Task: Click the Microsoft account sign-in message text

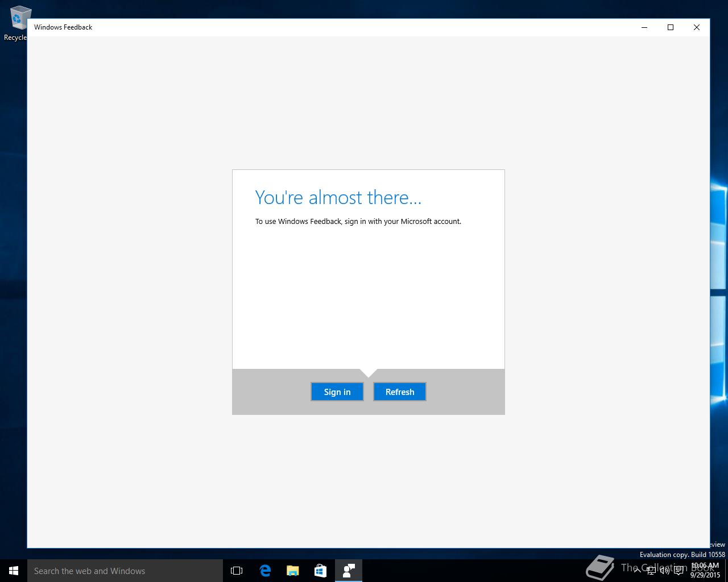Action: tap(358, 222)
